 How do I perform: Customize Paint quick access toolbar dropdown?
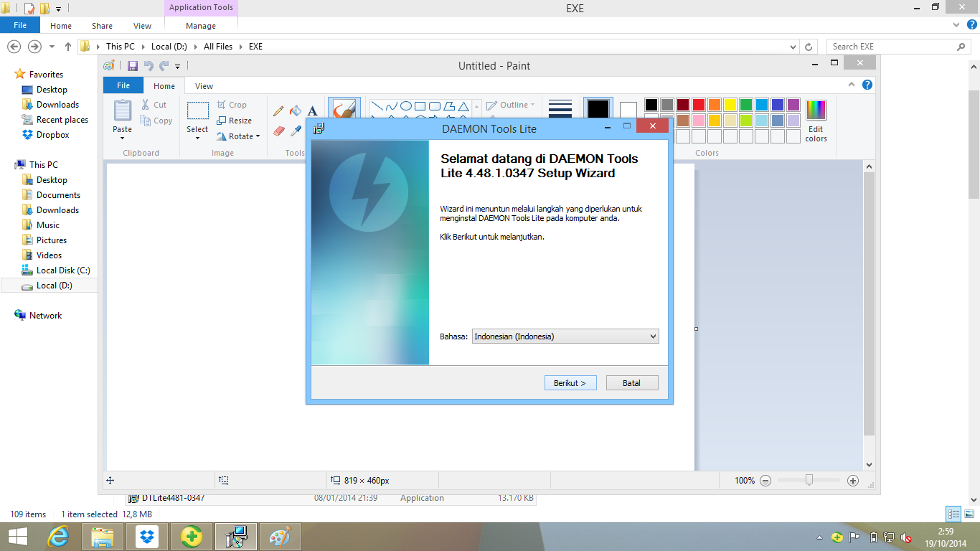(178, 67)
